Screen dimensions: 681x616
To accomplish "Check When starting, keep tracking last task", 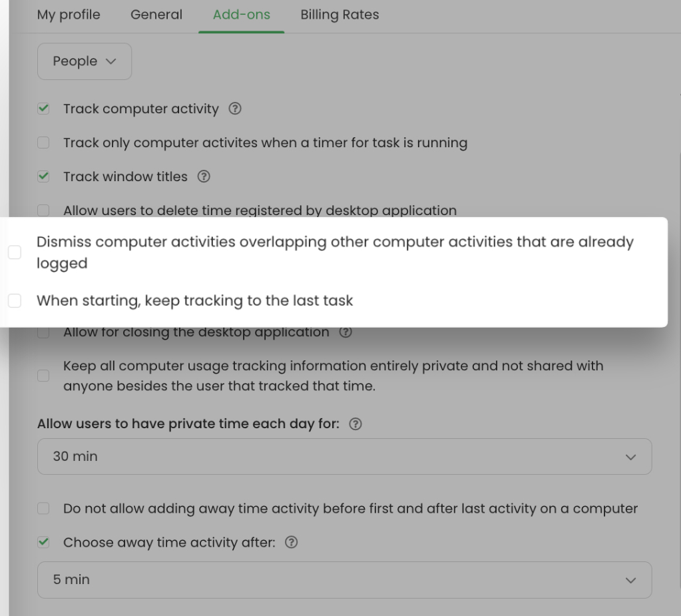I will (x=15, y=300).
